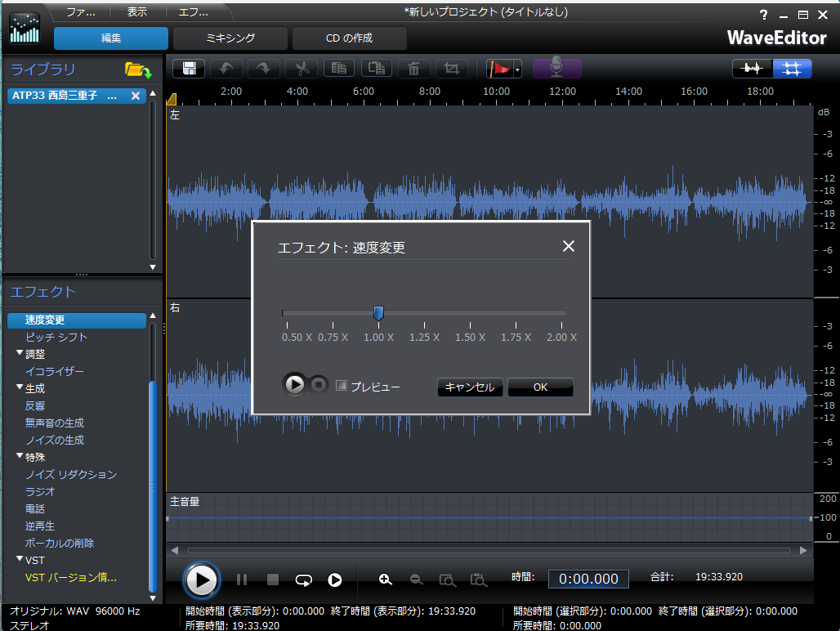Image resolution: width=840 pixels, height=631 pixels.
Task: Switch to the ミキシング tab
Action: click(230, 38)
